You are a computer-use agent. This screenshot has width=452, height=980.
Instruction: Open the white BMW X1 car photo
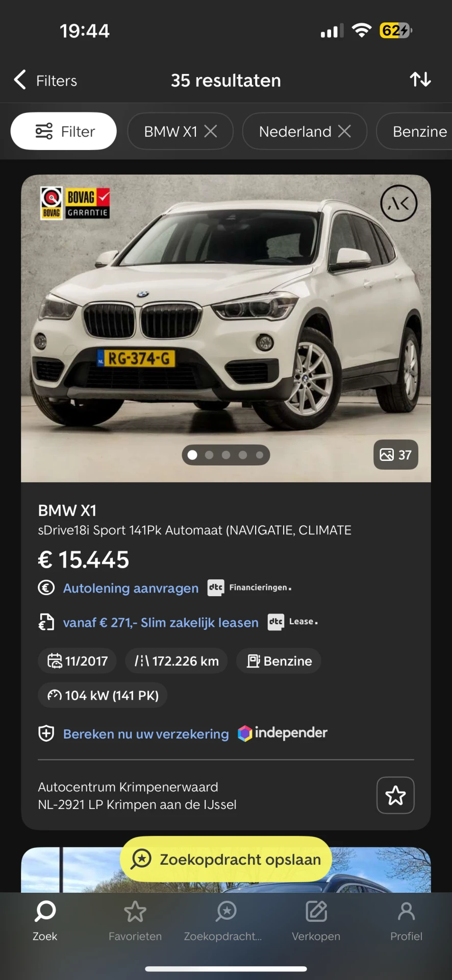click(x=226, y=328)
